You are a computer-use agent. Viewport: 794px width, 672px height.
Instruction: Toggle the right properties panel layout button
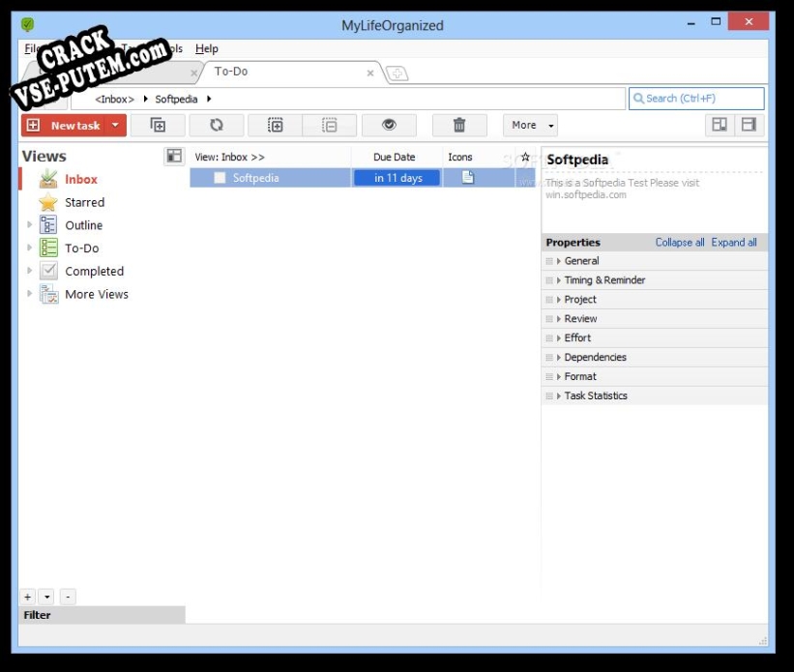pyautogui.click(x=749, y=125)
